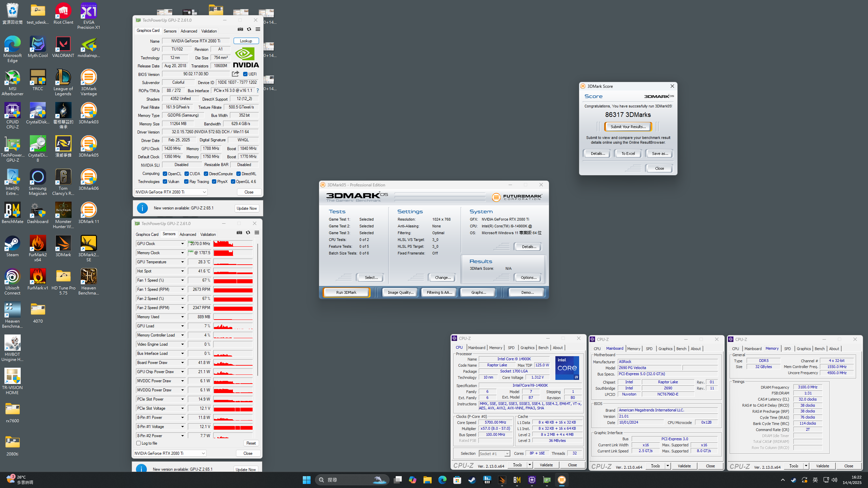Image resolution: width=868 pixels, height=488 pixels.
Task: Open Steam icon in taskbar
Action: tap(472, 480)
